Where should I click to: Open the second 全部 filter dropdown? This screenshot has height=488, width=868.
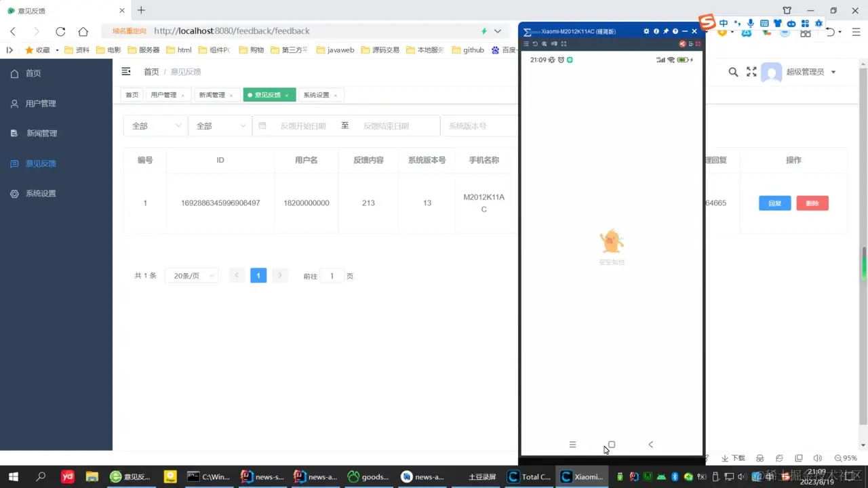point(220,126)
